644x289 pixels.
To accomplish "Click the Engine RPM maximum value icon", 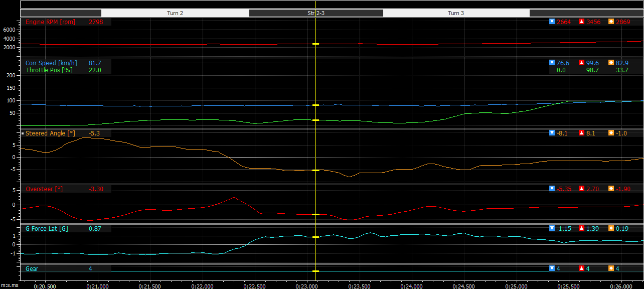I will coord(582,22).
